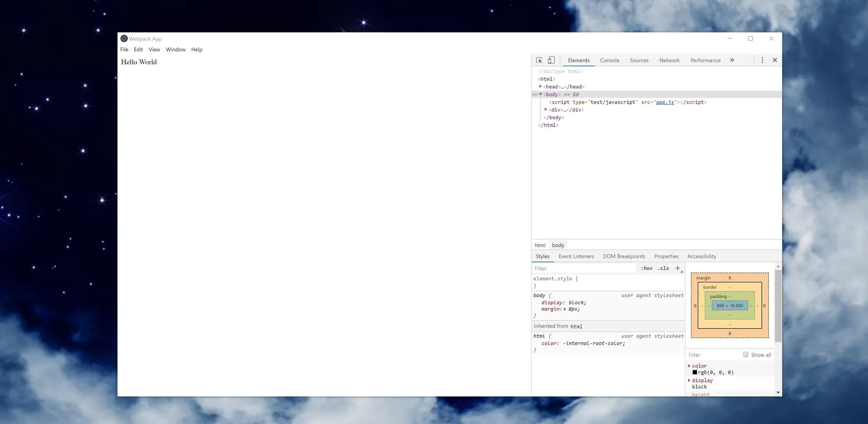The image size is (868, 424).
Task: Select html in the breadcrumb bar
Action: point(540,245)
